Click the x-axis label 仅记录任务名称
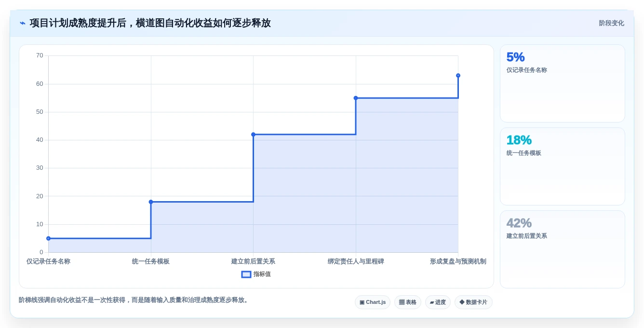This screenshot has height=328, width=644. click(x=48, y=261)
